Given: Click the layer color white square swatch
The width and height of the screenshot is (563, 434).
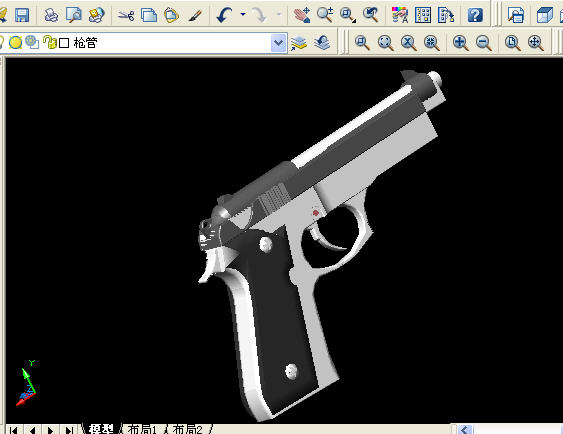Looking at the screenshot, I should [64, 43].
